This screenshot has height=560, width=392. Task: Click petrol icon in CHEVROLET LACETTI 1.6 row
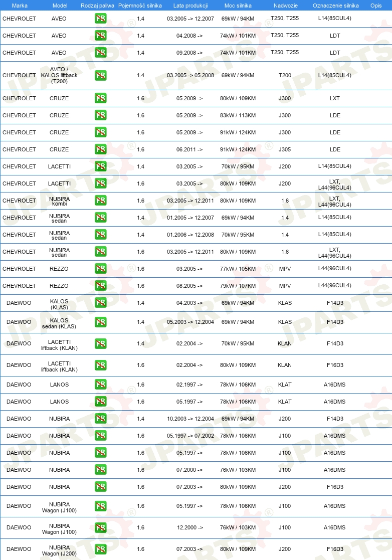[101, 183]
